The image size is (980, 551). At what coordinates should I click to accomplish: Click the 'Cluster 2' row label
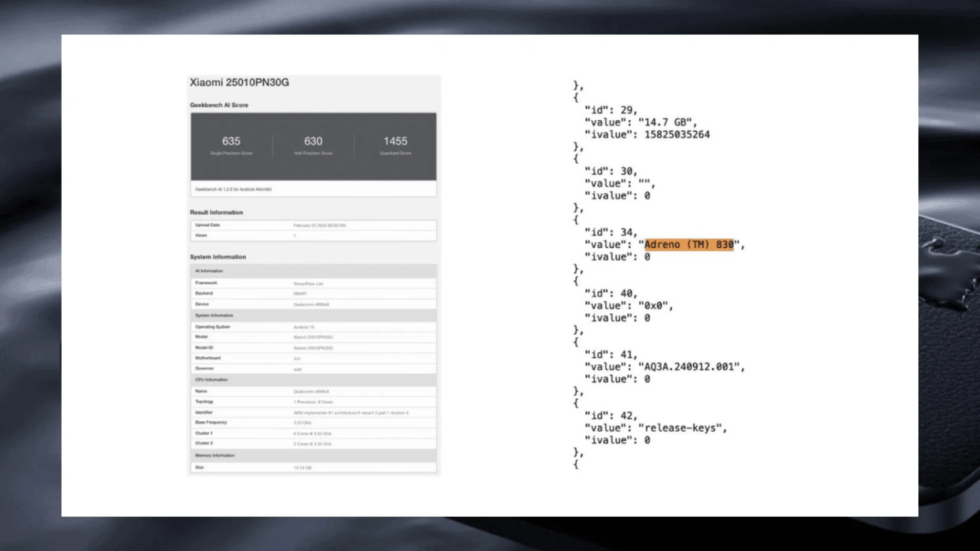[x=204, y=443]
